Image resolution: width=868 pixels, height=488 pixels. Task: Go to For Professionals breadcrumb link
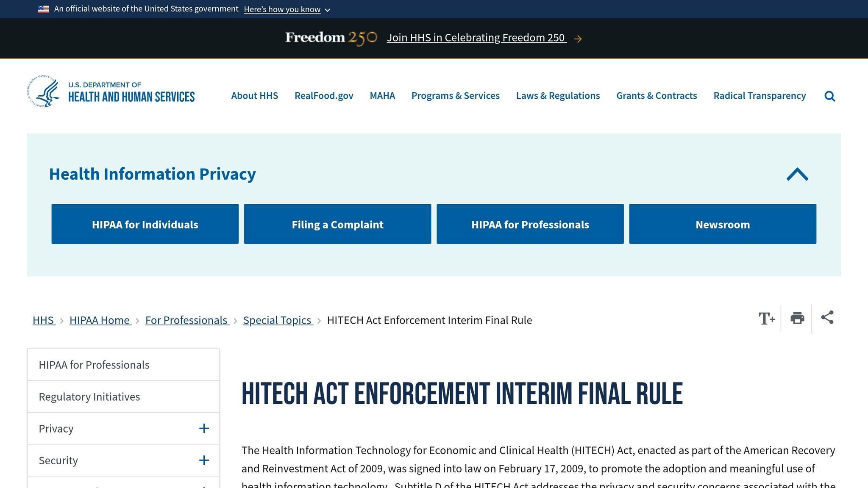[x=187, y=320]
